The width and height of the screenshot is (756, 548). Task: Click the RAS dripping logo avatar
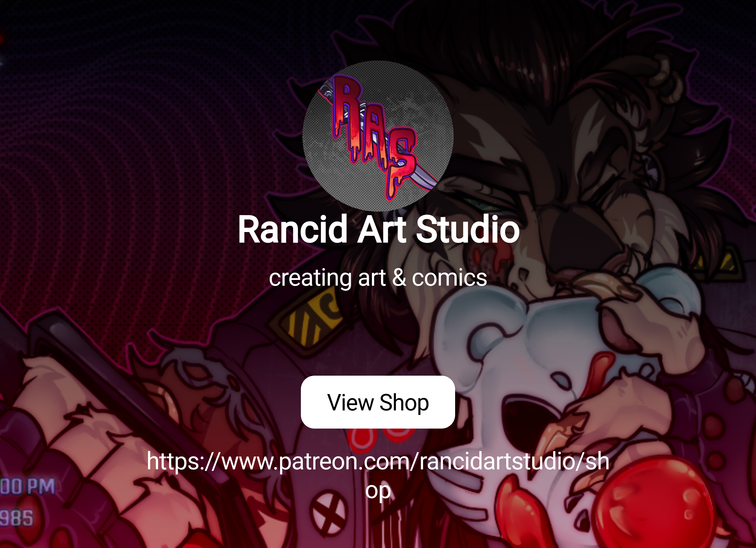pyautogui.click(x=378, y=136)
